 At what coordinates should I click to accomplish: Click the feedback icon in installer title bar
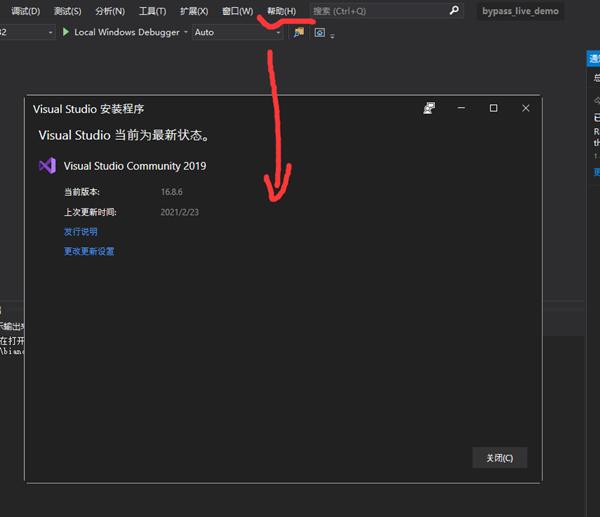click(429, 108)
